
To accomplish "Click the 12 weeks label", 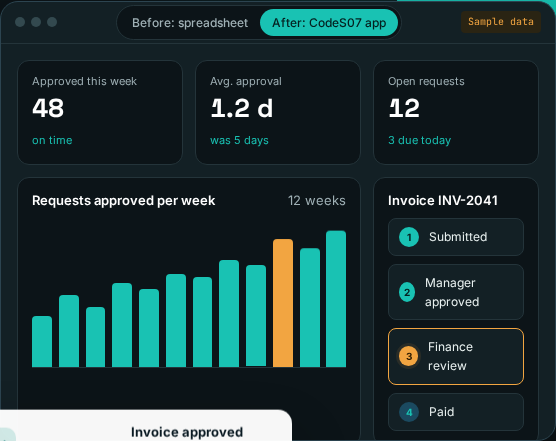I will [317, 201].
